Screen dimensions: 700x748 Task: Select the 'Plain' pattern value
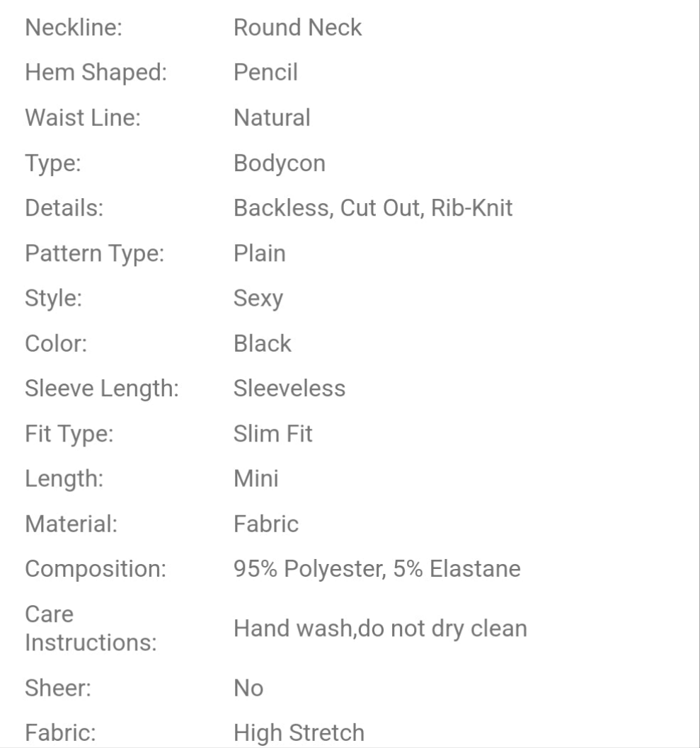pyautogui.click(x=260, y=253)
